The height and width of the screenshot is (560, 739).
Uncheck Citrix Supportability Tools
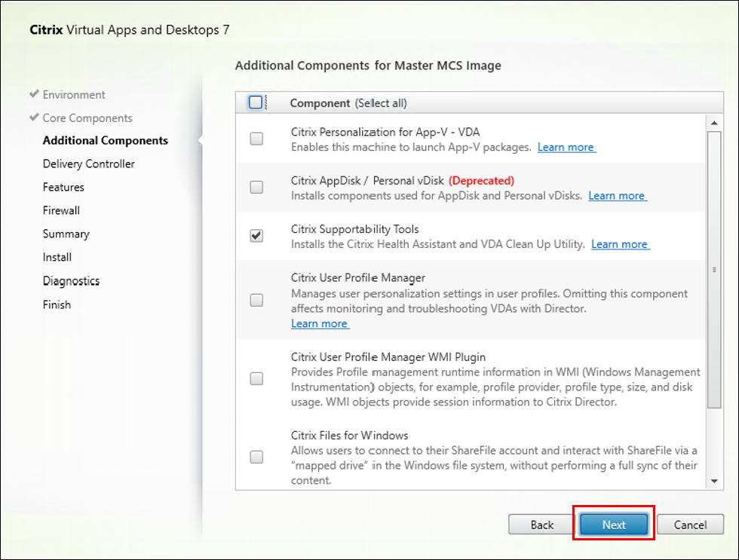click(x=256, y=236)
